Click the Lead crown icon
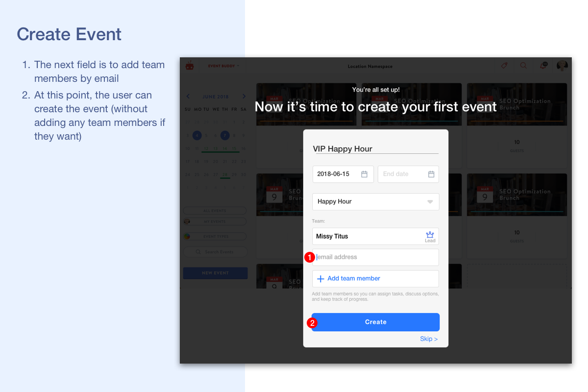This screenshot has width=588, height=392. point(430,235)
